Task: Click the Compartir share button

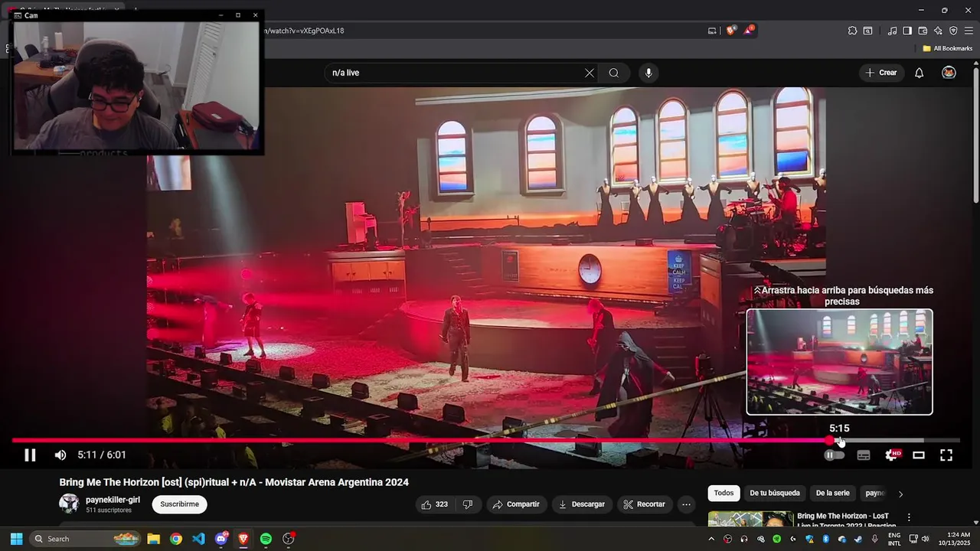Action: (x=516, y=504)
